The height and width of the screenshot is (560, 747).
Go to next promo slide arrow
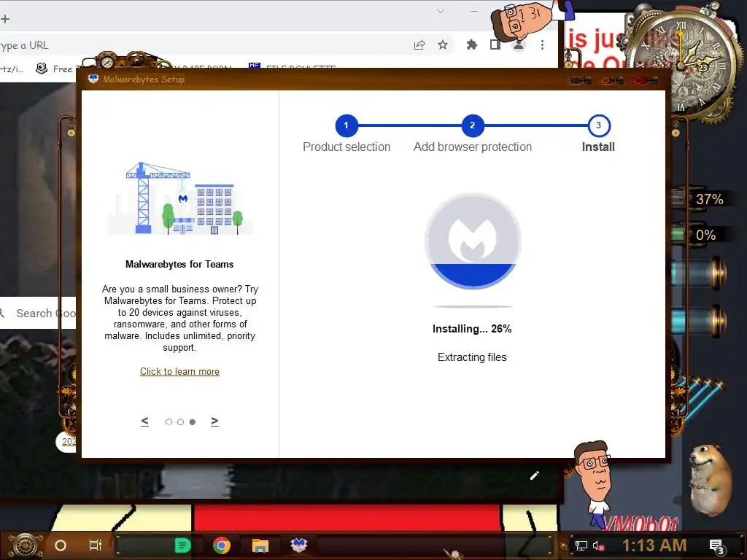(x=214, y=421)
